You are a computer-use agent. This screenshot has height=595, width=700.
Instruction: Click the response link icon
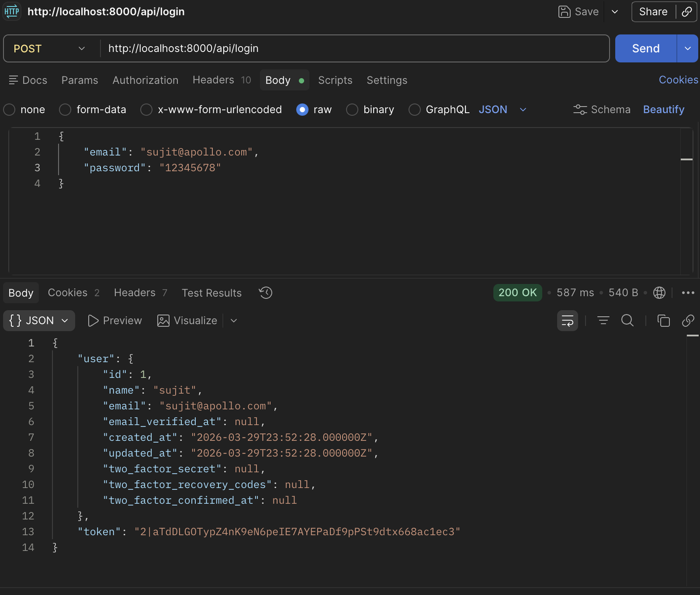688,320
